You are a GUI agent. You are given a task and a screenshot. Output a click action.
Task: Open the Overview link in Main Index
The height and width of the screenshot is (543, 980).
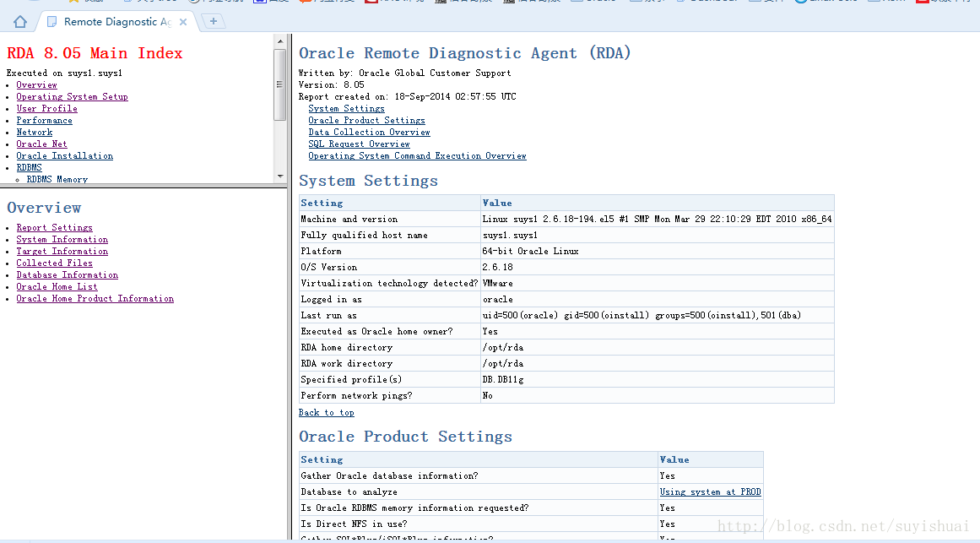36,85
